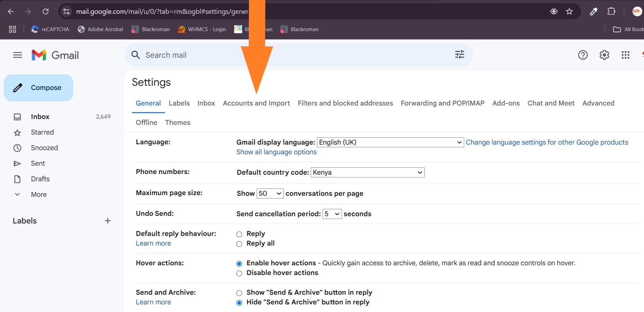Click Show all language options
644x312 pixels.
[x=276, y=152]
